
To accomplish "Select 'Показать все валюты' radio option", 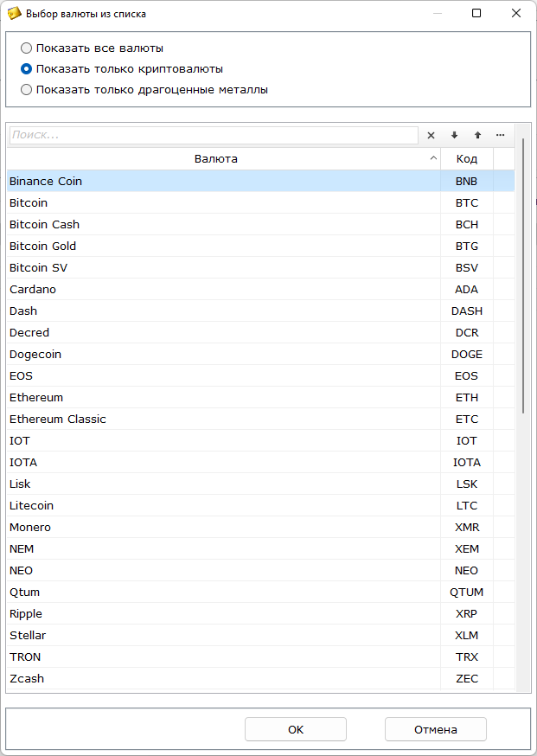I will (x=92, y=48).
